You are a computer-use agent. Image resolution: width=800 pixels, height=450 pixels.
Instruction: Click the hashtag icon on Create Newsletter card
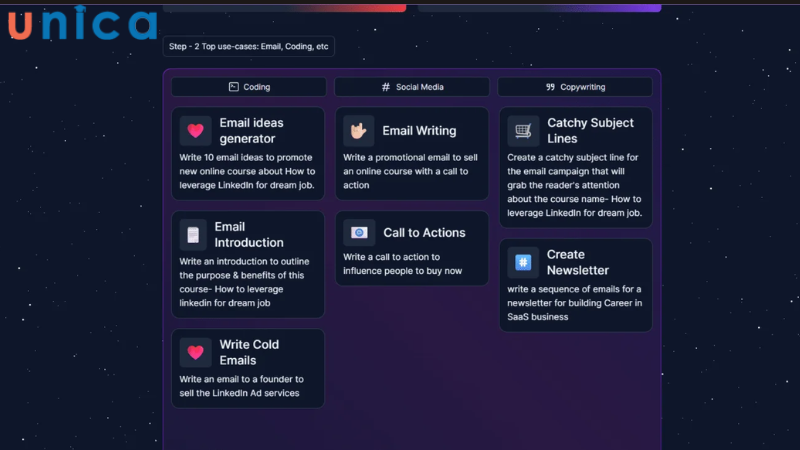click(x=523, y=262)
